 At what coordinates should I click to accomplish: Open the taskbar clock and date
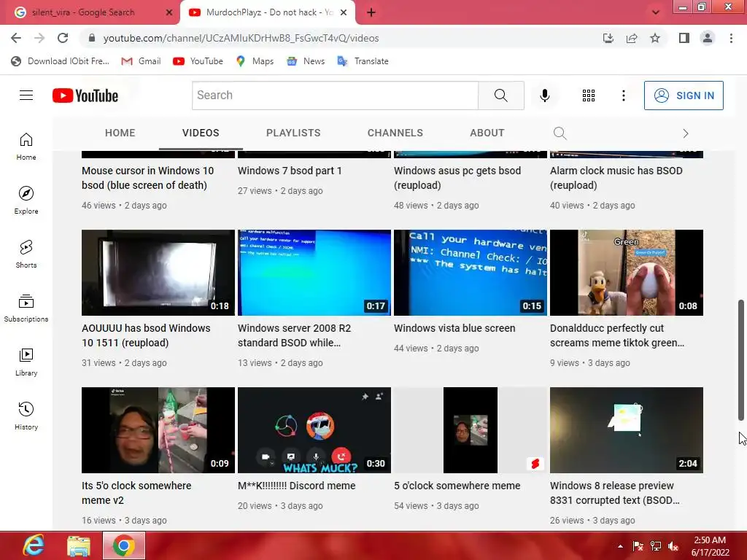point(710,546)
